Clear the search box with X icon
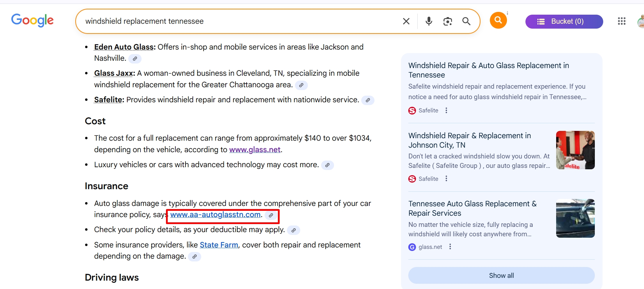 click(x=406, y=21)
